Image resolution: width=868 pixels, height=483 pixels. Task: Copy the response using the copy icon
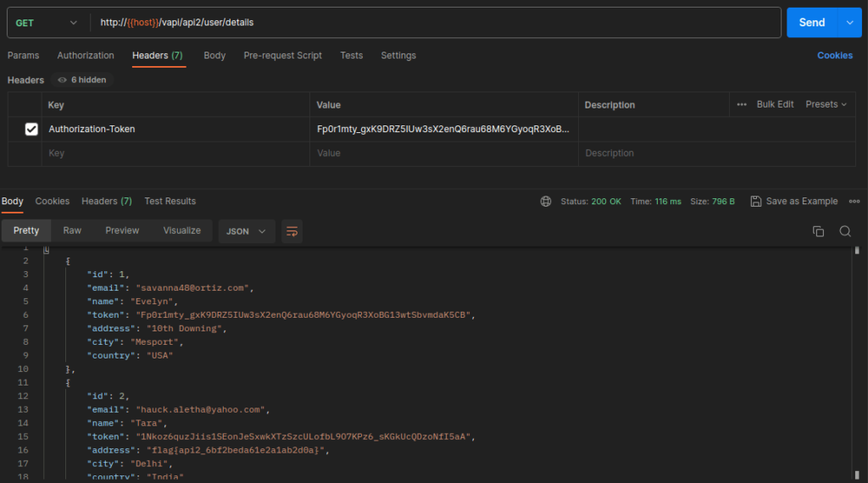click(818, 231)
